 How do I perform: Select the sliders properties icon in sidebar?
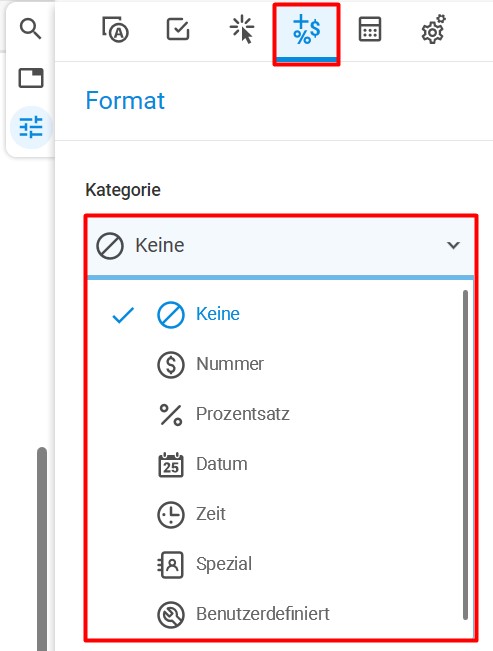click(31, 127)
